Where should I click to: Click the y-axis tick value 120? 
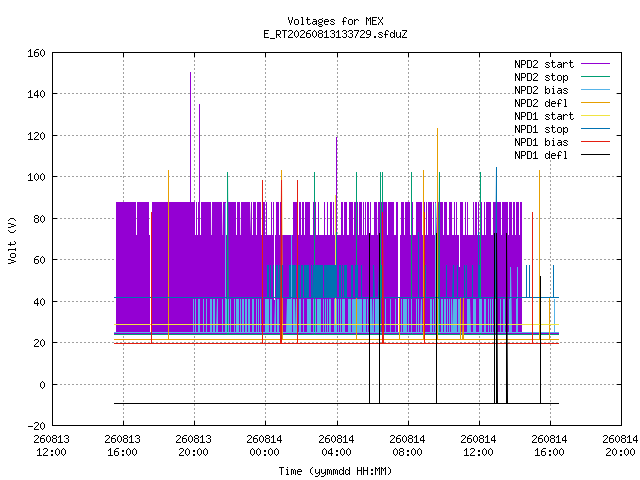click(36, 136)
